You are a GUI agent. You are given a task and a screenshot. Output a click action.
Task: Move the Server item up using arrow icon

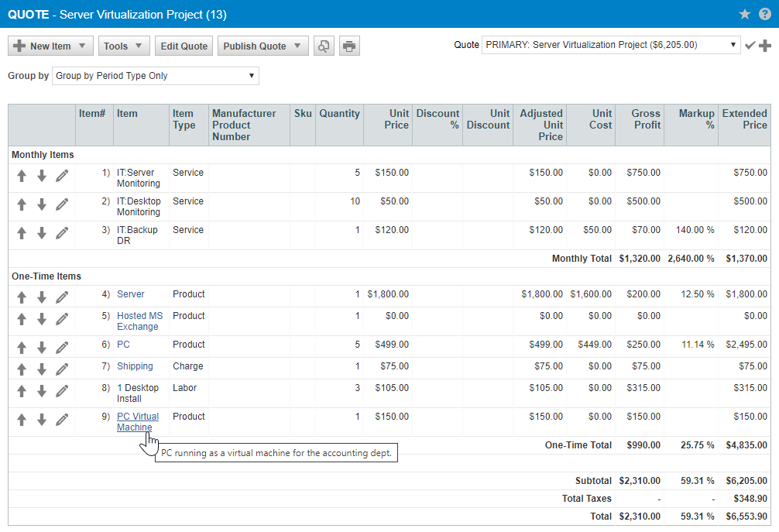[22, 297]
